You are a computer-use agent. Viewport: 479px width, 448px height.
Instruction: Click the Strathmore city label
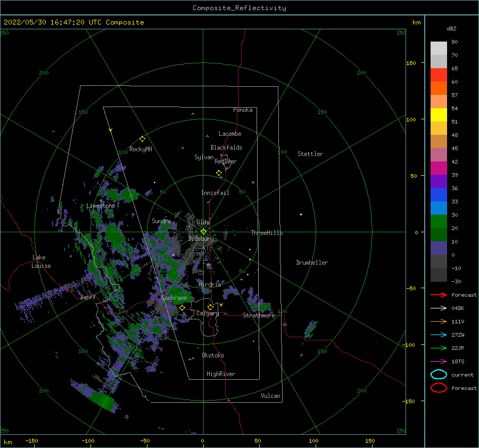259,315
